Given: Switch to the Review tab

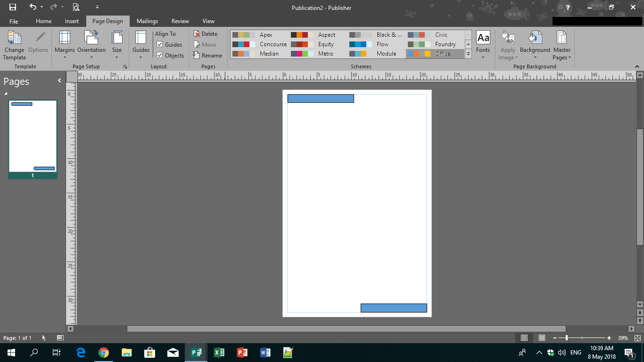Looking at the screenshot, I should click(x=180, y=21).
